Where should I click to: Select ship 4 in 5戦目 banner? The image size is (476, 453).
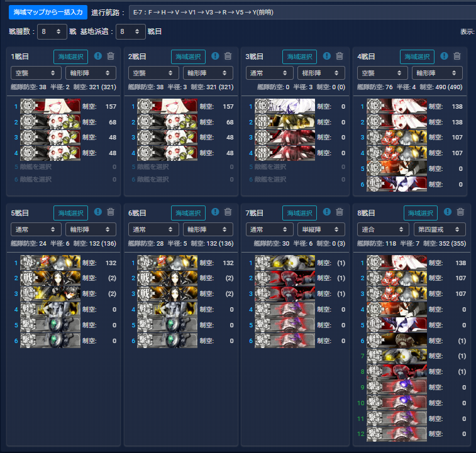[50, 309]
